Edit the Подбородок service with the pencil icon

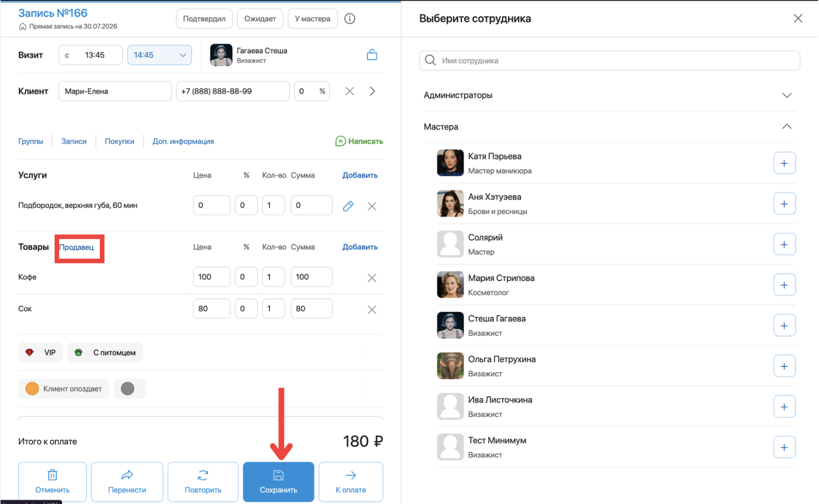348,206
